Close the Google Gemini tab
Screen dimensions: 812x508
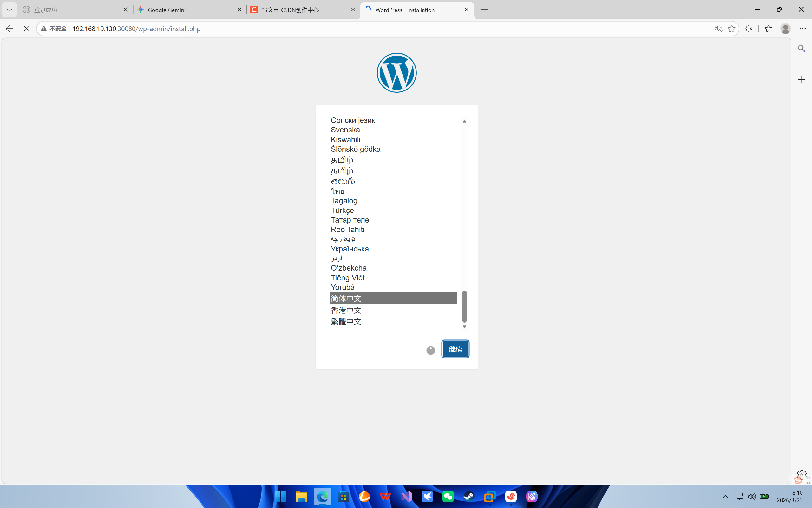click(x=239, y=10)
